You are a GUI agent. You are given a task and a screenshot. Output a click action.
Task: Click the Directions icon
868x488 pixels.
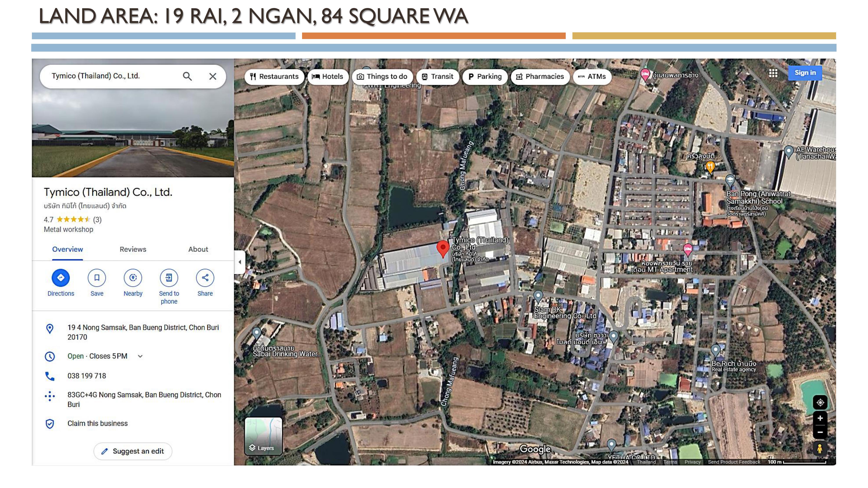(x=61, y=278)
